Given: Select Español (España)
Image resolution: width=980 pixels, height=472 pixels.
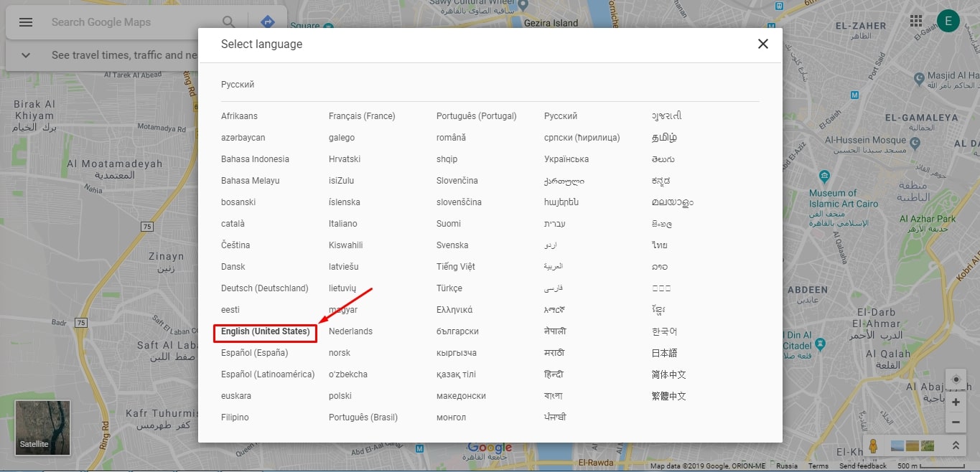Looking at the screenshot, I should click(255, 353).
